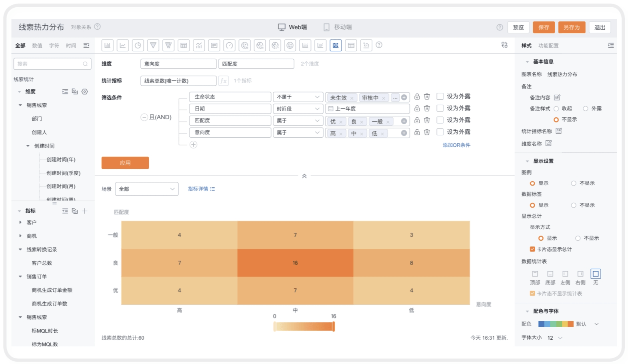Check 设为外露 for 匹配度 row
Screen dimensions: 628x364
440,120
